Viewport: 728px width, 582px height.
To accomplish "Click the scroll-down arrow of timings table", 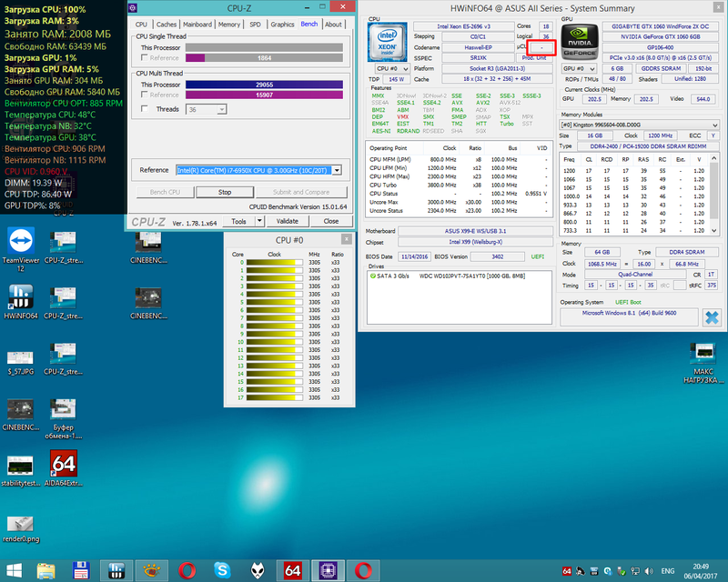I will 714,230.
